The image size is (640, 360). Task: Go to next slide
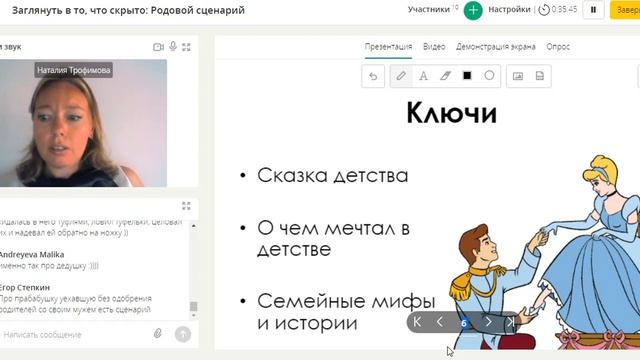(x=488, y=322)
